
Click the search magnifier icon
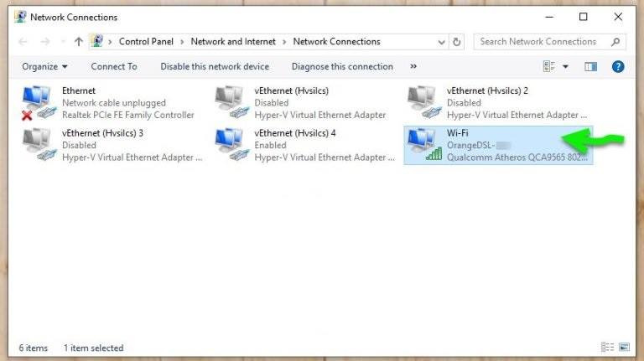pyautogui.click(x=615, y=42)
